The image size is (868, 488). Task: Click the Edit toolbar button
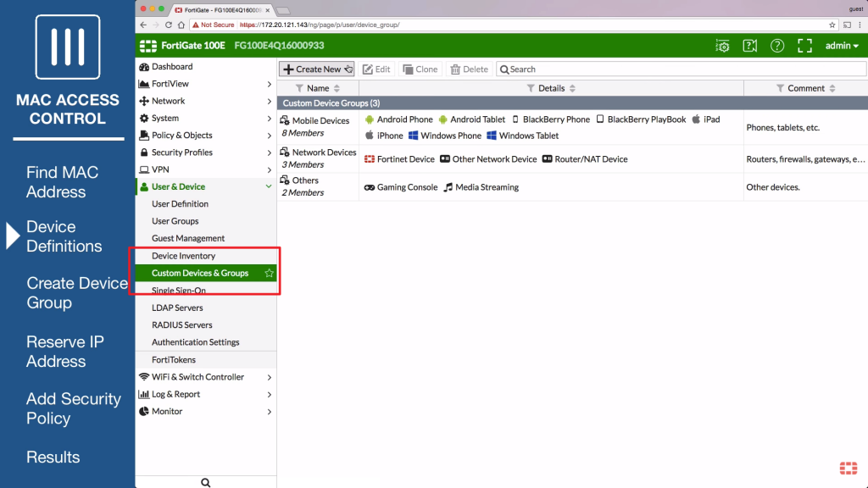point(376,69)
